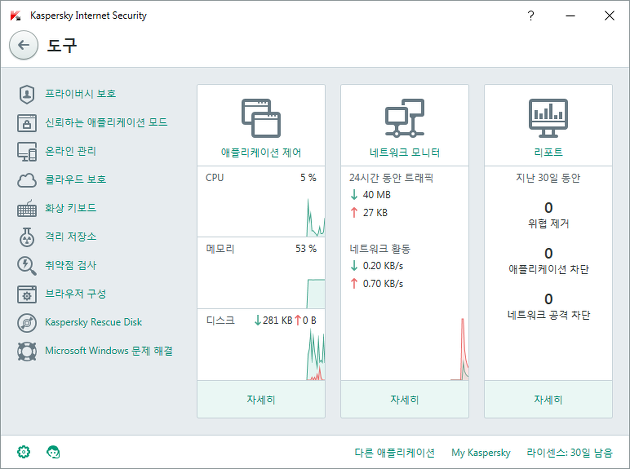The width and height of the screenshot is (630, 469).
Task: Open 브라우저 구성 link
Action: [75, 294]
